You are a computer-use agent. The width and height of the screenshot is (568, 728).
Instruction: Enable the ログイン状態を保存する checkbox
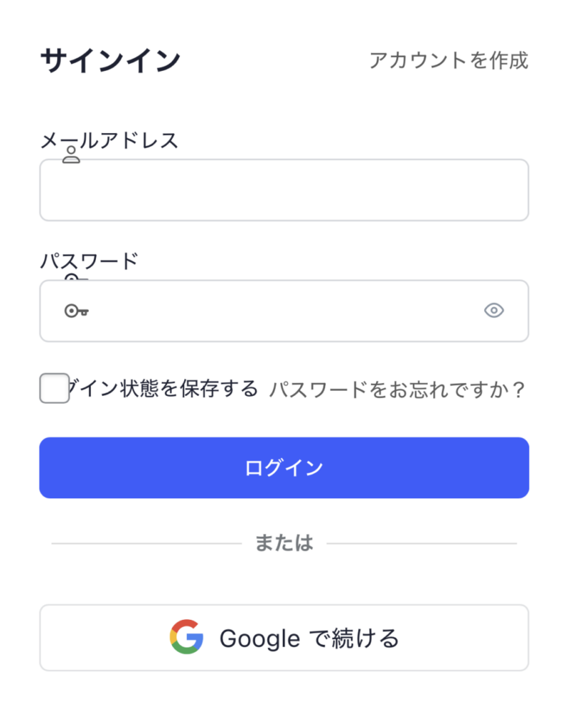point(54,388)
